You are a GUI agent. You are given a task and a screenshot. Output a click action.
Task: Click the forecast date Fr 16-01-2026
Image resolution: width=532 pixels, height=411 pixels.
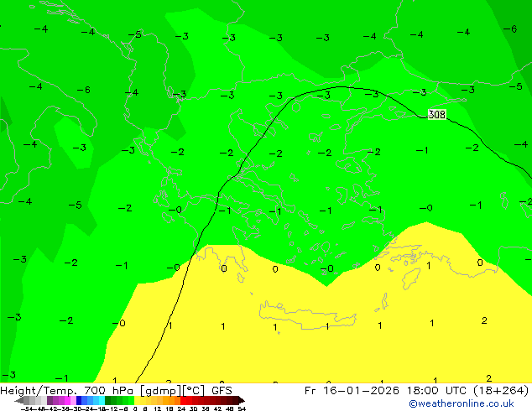(x=352, y=390)
